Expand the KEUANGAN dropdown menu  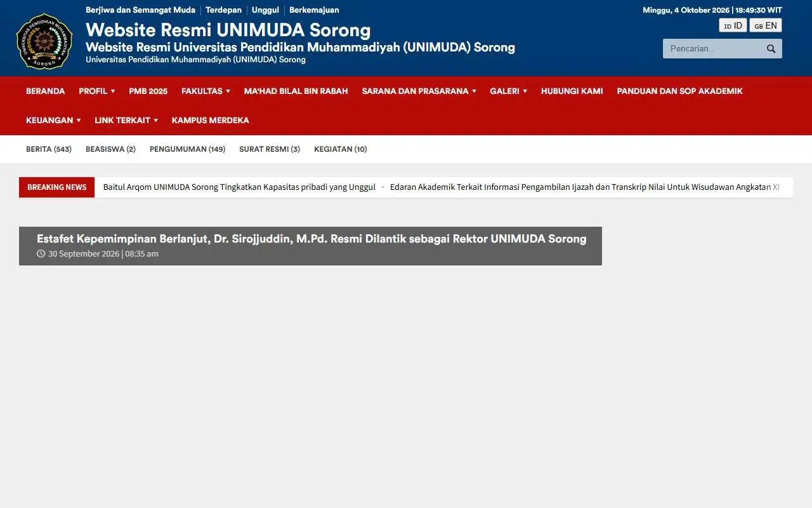[53, 120]
